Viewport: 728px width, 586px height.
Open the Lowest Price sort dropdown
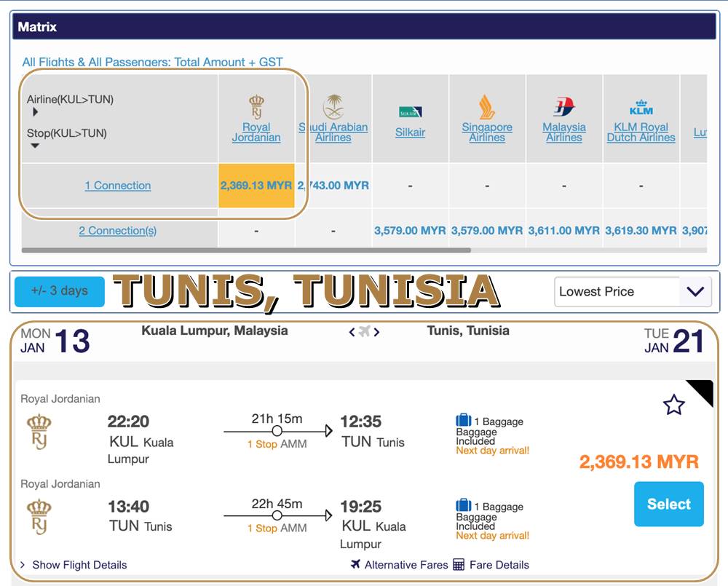tap(633, 292)
